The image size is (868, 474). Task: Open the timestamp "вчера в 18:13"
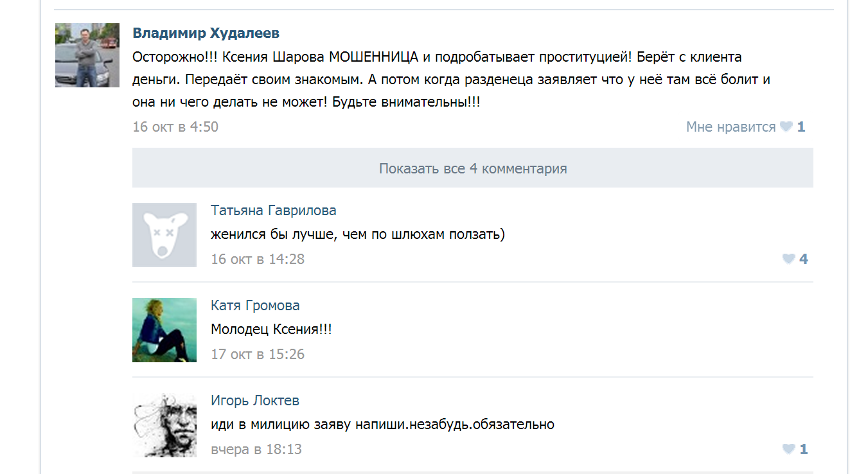pyautogui.click(x=256, y=450)
